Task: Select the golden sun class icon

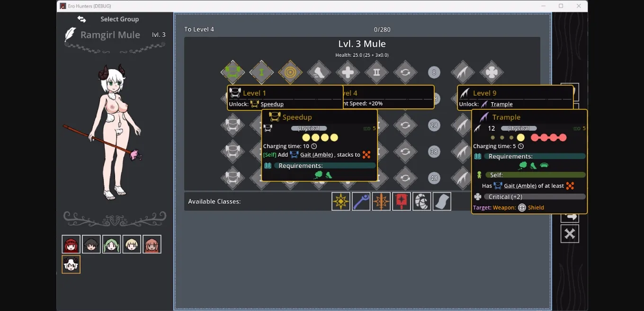Action: coord(341,201)
